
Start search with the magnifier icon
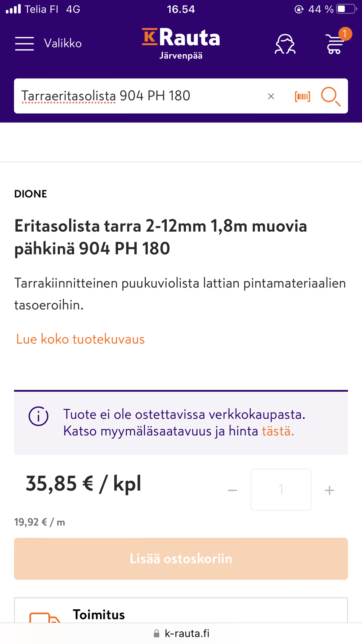[x=330, y=97]
